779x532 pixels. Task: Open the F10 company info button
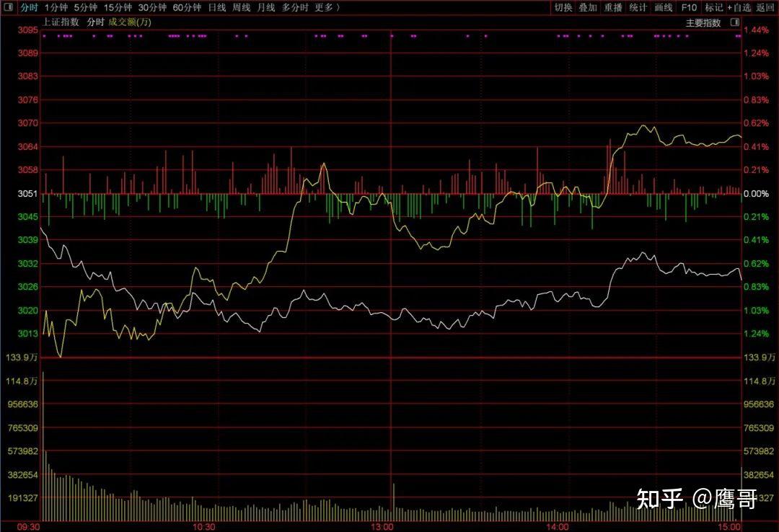pos(689,7)
